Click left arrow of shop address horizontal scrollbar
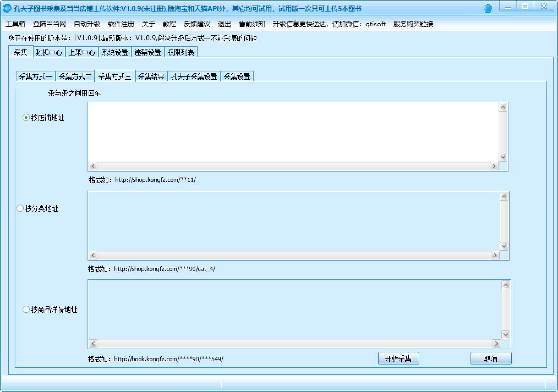 (93, 166)
